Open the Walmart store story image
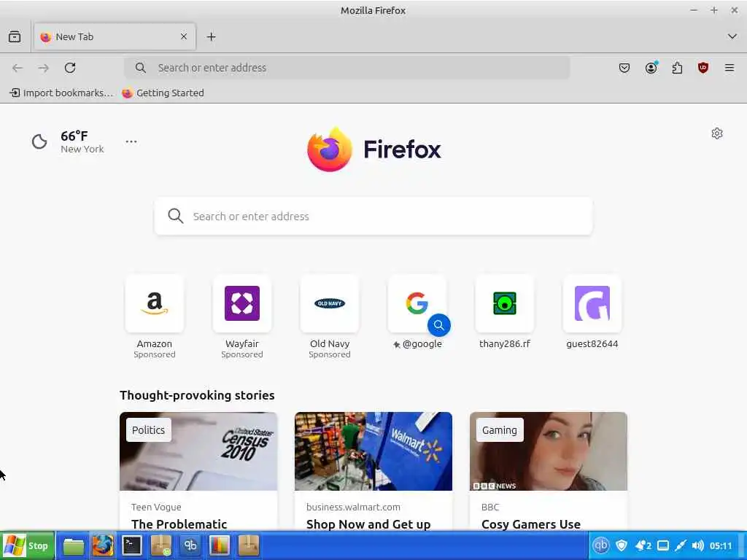747x560 pixels. click(x=373, y=451)
